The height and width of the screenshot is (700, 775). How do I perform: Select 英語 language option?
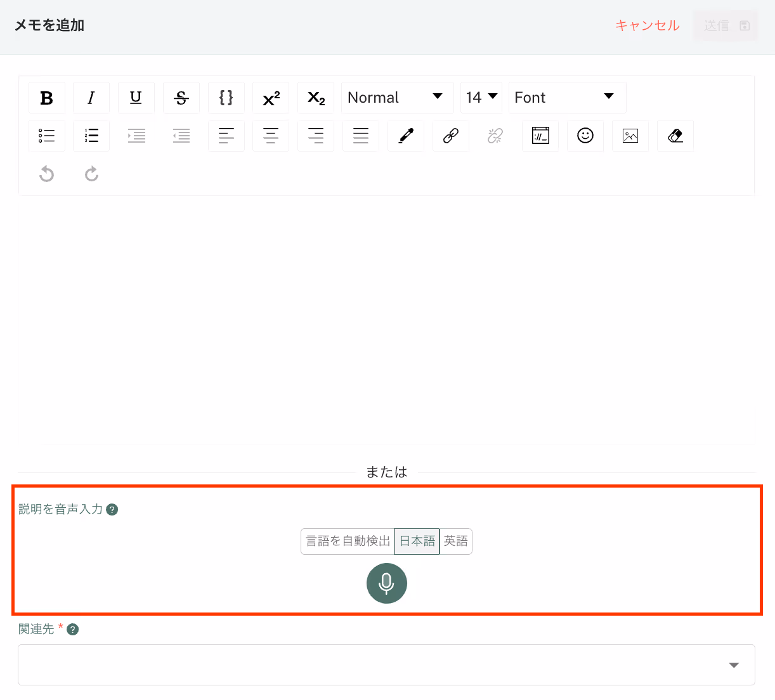pos(455,541)
